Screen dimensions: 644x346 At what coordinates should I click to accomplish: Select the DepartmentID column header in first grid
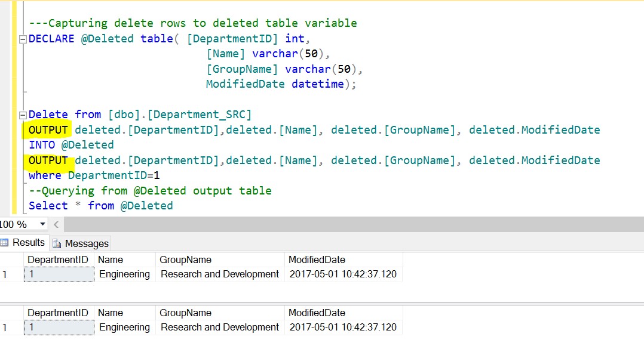pos(58,259)
